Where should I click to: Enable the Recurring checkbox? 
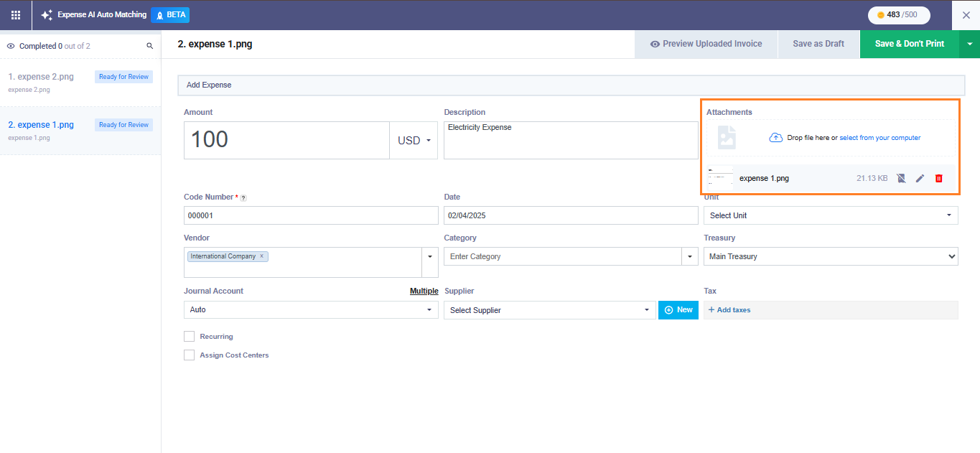point(190,336)
